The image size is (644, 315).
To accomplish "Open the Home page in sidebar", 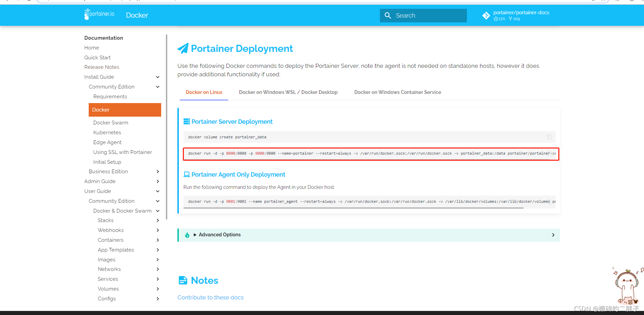I will coord(92,48).
